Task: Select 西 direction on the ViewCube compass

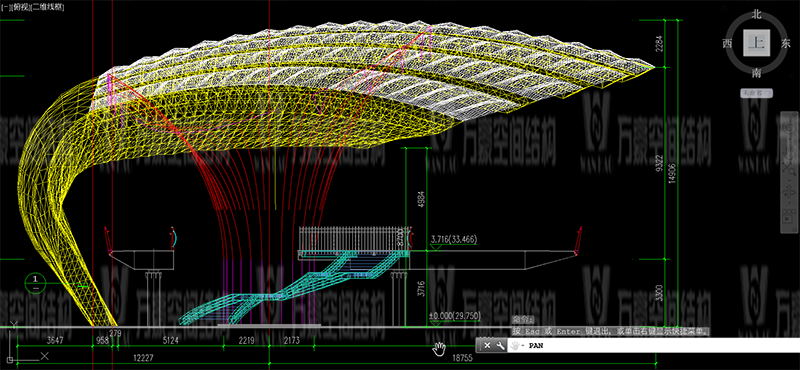Action: 727,43
